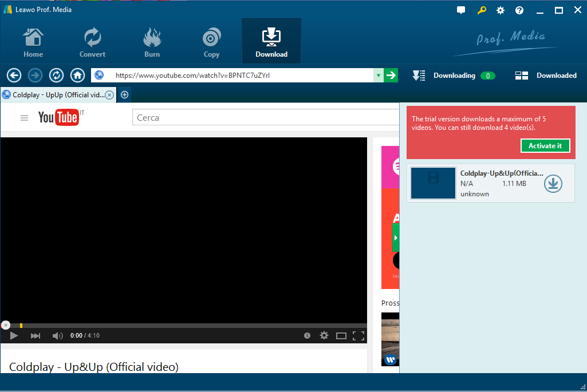The image size is (587, 392).
Task: Open the help question mark
Action: 519,10
